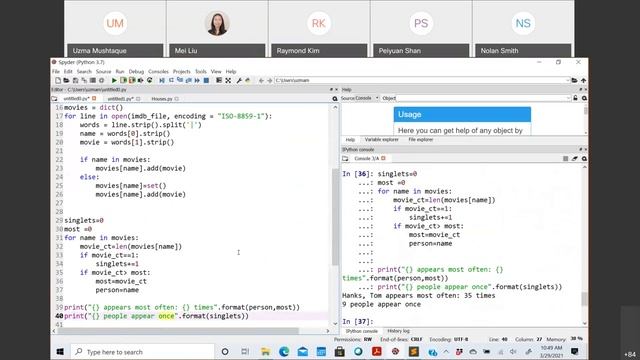Click the Help pane lock icon
The image size is (640, 360).
coord(576,98)
